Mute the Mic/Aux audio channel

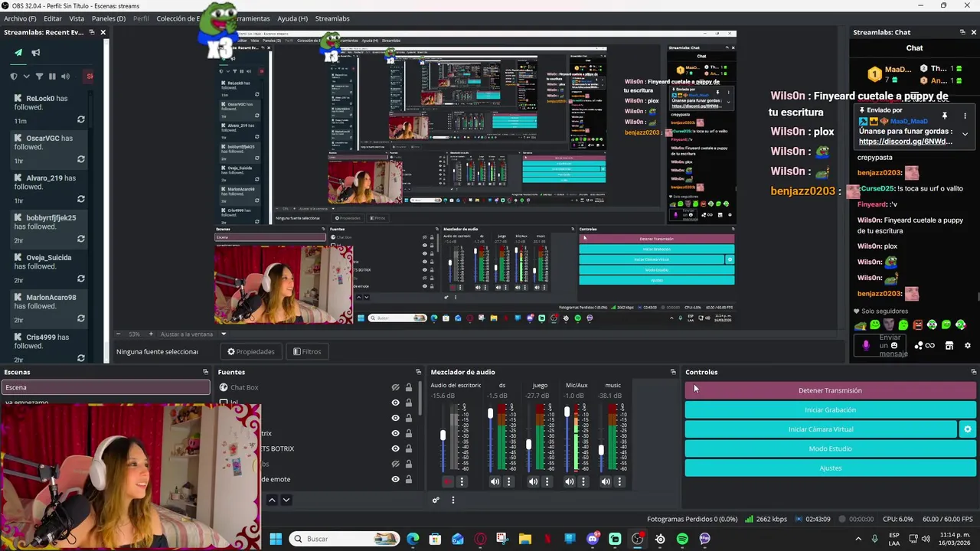click(569, 481)
